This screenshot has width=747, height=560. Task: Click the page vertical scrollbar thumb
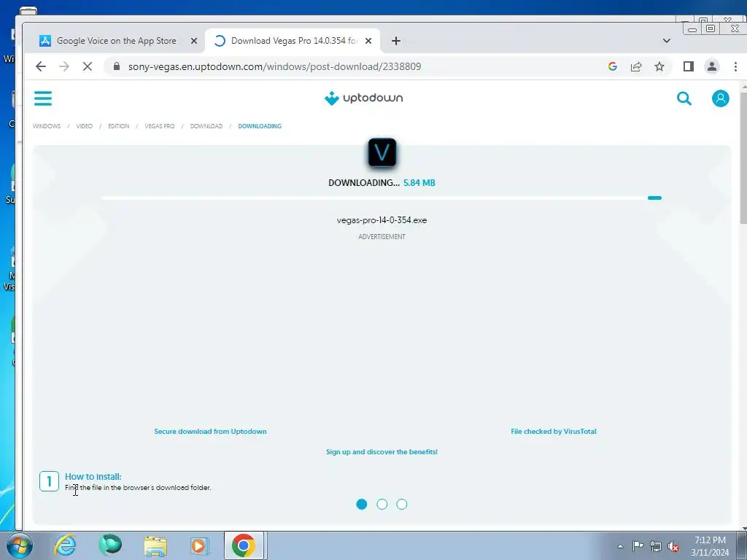743,157
